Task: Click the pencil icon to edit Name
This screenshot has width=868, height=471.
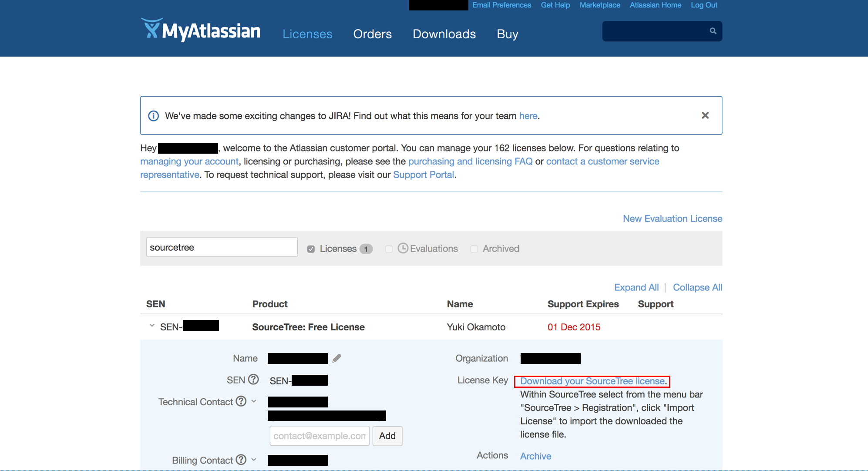Action: pyautogui.click(x=337, y=358)
